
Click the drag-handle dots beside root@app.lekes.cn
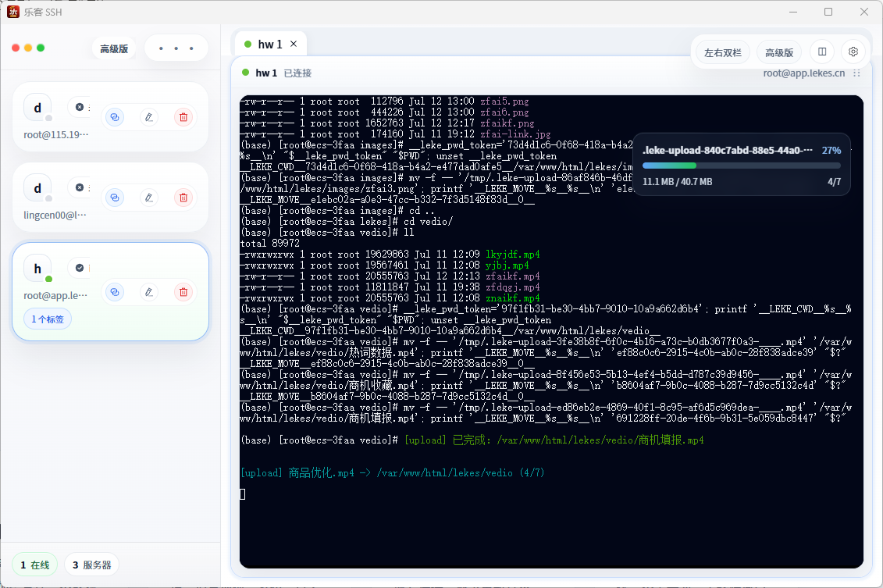(856, 73)
